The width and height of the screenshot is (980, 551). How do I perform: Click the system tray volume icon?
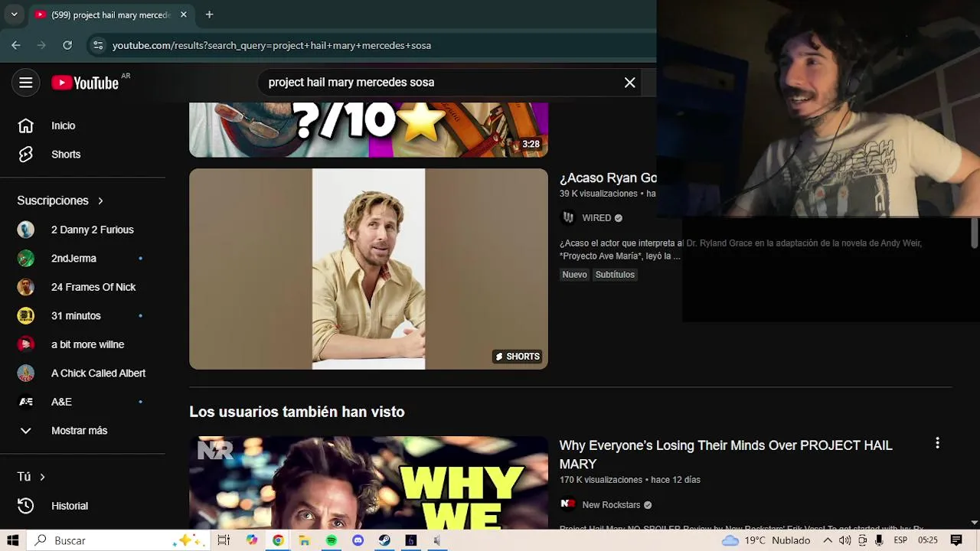(x=844, y=540)
